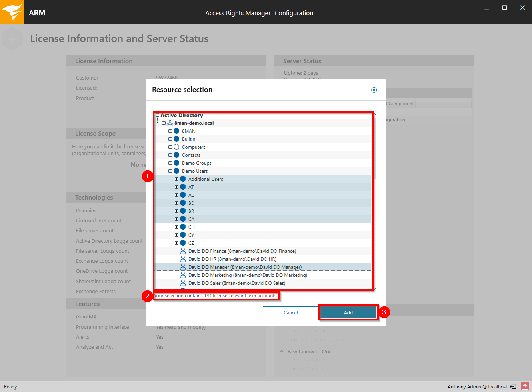
Task: Expand the Contacts node
Action: pos(170,155)
